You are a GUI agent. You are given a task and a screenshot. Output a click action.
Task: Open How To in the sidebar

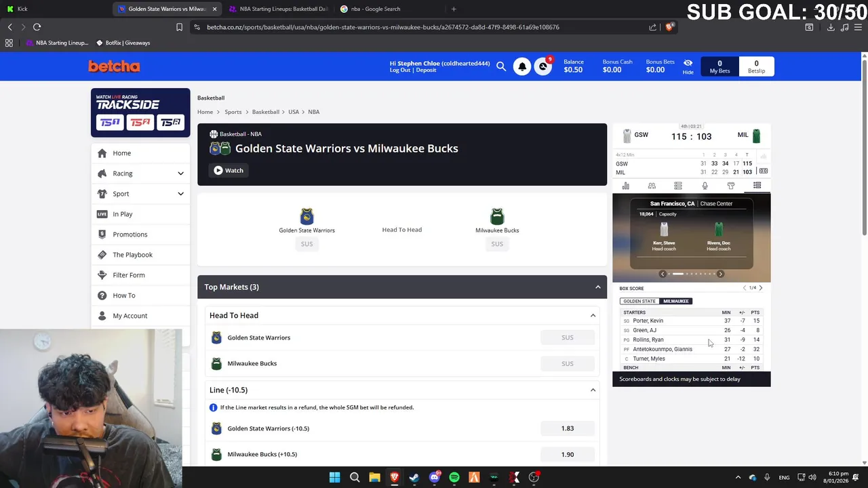[x=140, y=296]
